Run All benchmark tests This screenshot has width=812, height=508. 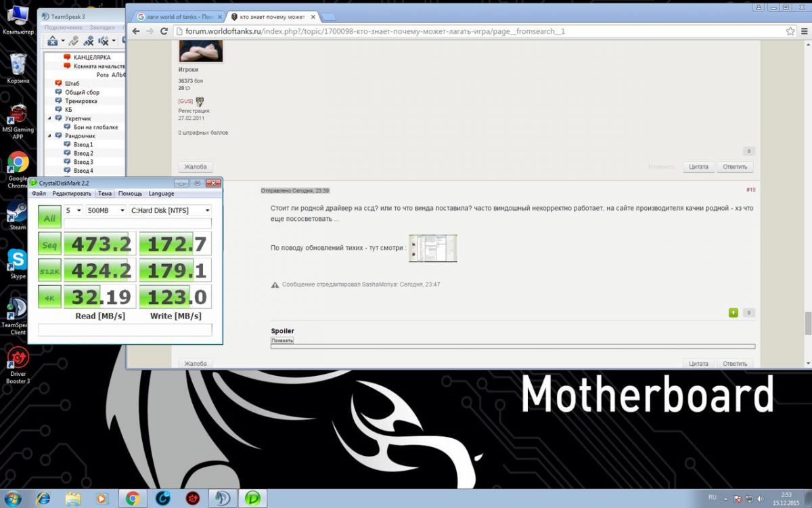tap(49, 217)
